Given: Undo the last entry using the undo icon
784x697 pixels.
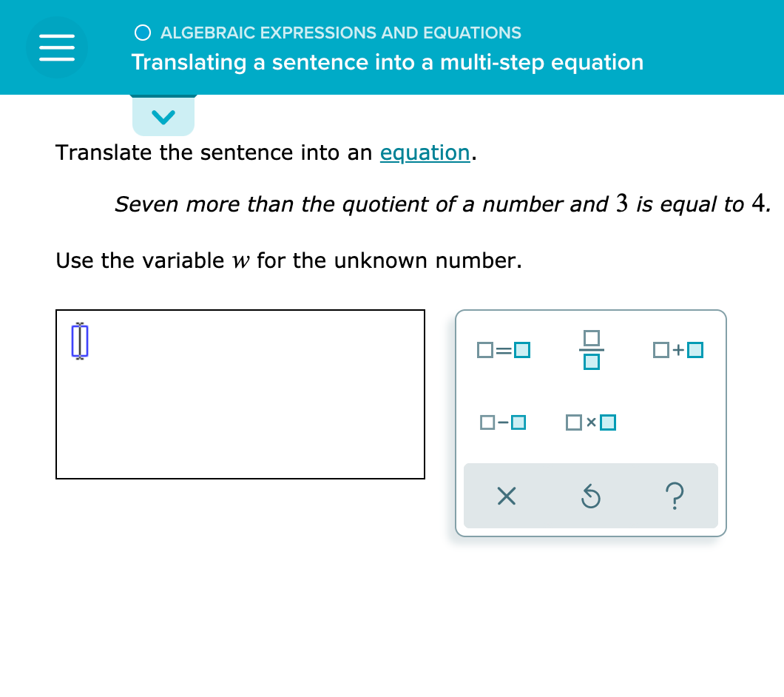Looking at the screenshot, I should [x=590, y=496].
